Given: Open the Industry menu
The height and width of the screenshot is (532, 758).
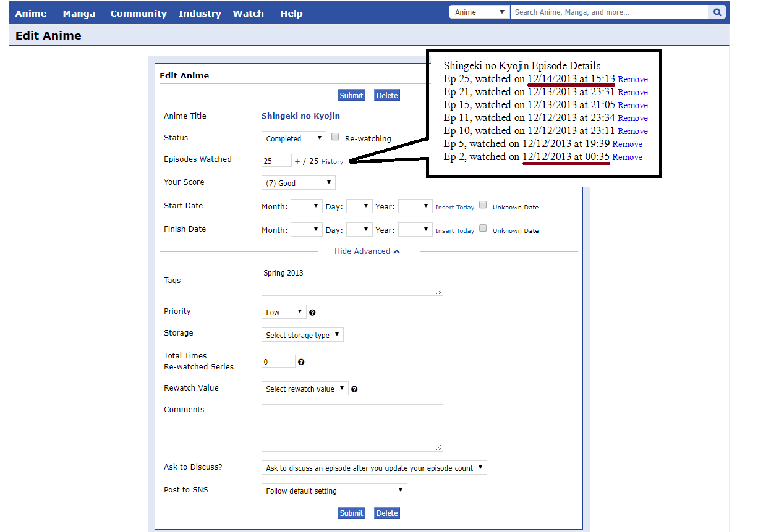Looking at the screenshot, I should (x=200, y=14).
